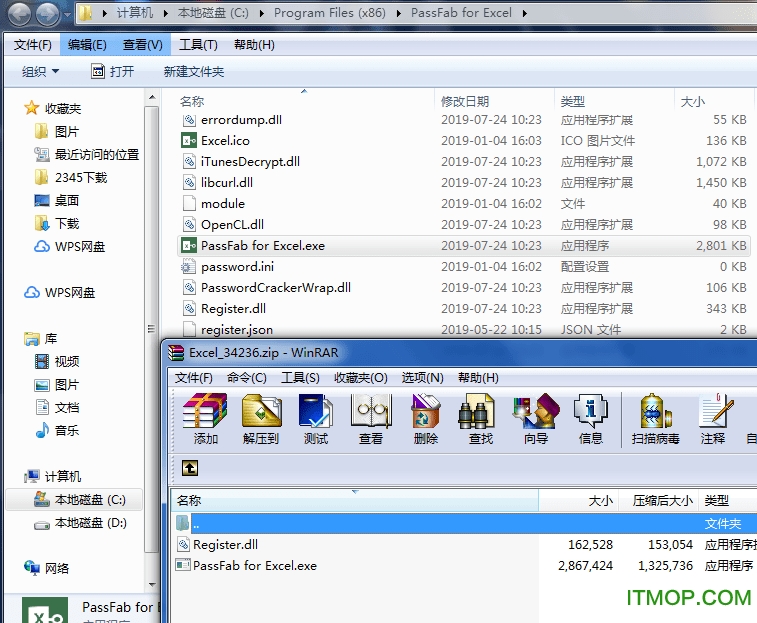Select Desktop (桌面) in the sidebar
Viewport: 757px width, 623px height.
(57, 200)
